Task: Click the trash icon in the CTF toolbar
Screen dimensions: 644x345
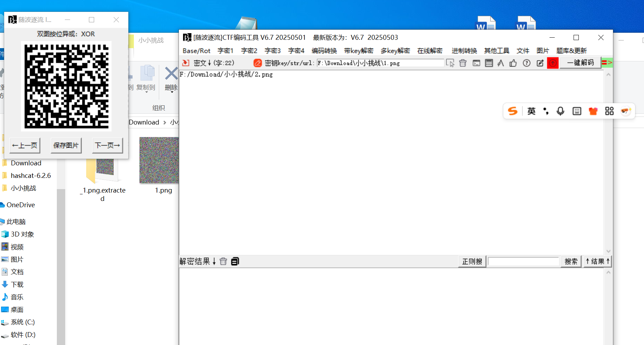Action: (463, 63)
